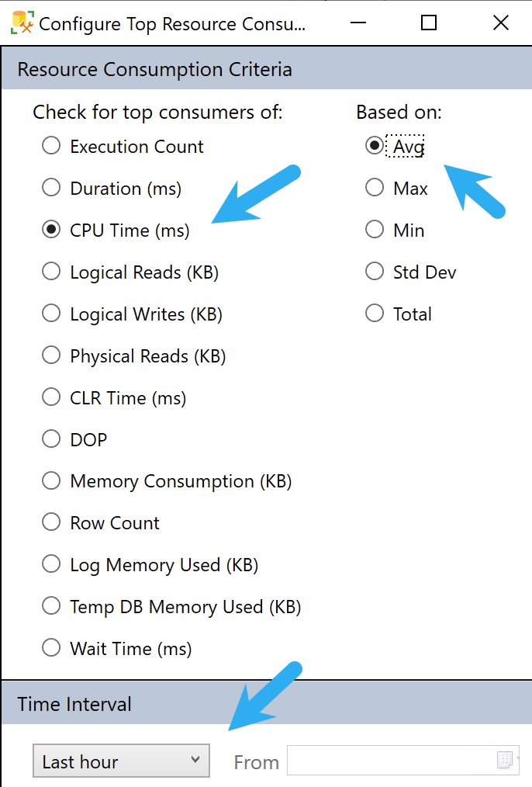Open the calendar picker icon beside From field
Image resolution: width=532 pixels, height=787 pixels.
[x=505, y=760]
